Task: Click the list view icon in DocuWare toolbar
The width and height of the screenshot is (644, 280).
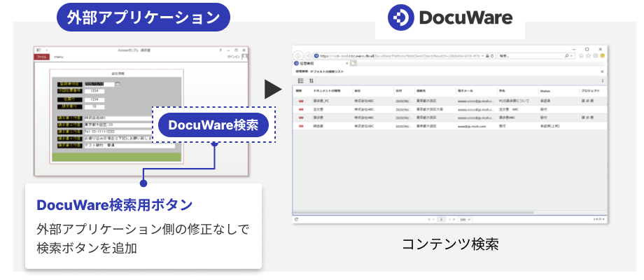Action: click(x=300, y=81)
